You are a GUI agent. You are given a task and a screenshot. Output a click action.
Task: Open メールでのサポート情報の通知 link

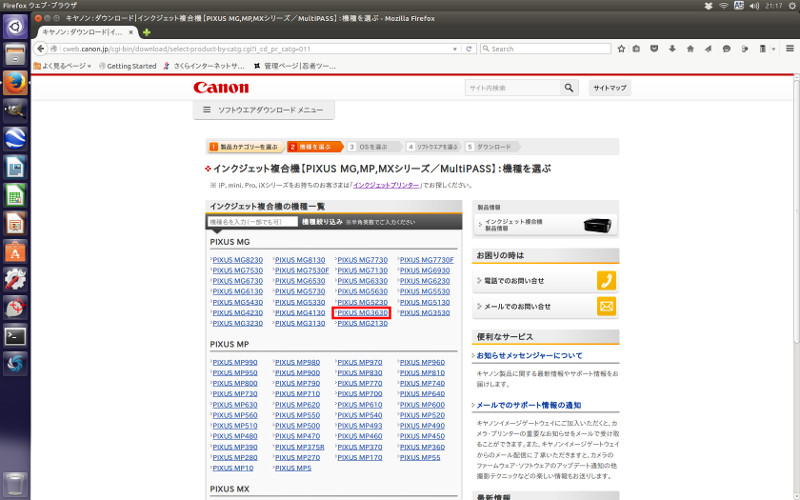(529, 405)
